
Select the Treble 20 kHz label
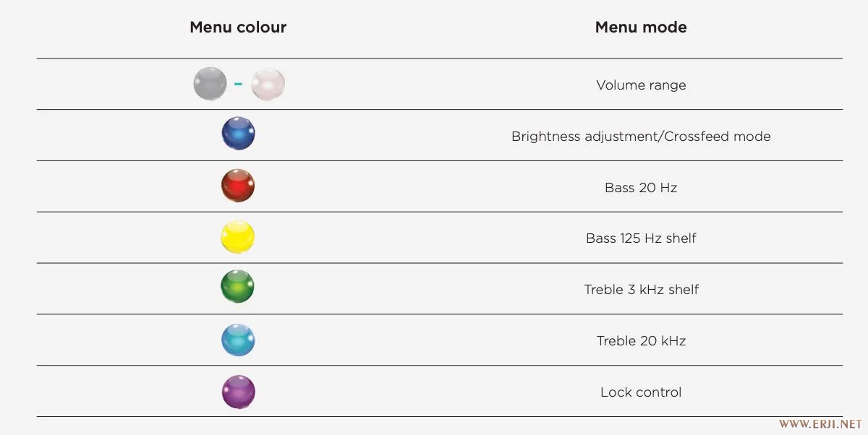(x=641, y=341)
